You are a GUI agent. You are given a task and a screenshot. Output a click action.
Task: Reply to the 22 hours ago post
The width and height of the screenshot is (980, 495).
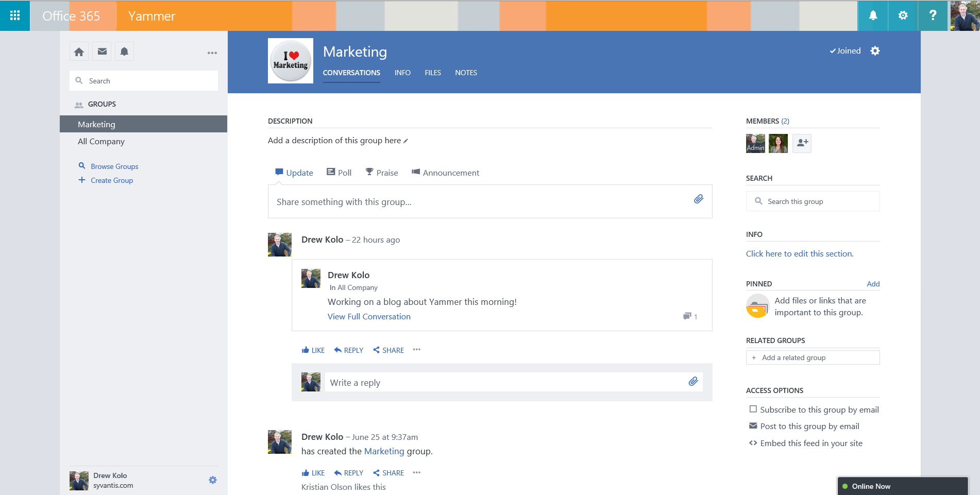point(349,350)
